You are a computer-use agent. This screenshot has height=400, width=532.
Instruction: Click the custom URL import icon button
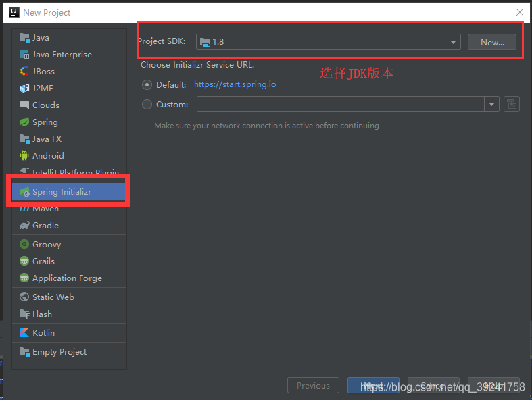coord(512,104)
